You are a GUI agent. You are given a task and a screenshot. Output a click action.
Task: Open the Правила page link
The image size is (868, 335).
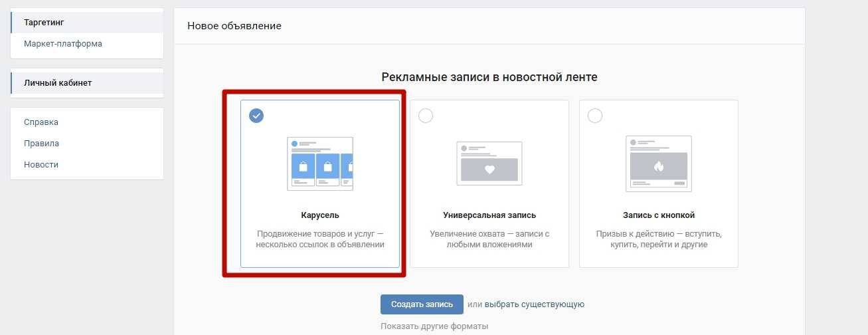coord(41,144)
